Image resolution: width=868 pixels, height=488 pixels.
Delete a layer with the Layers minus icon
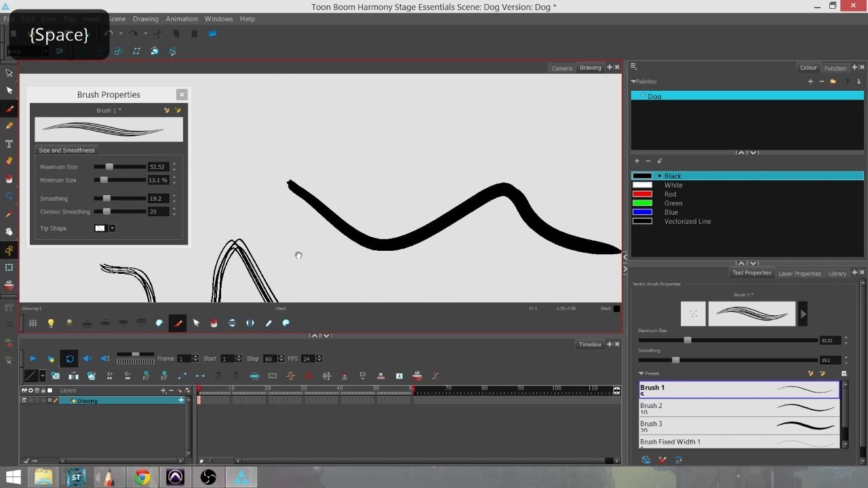click(172, 390)
